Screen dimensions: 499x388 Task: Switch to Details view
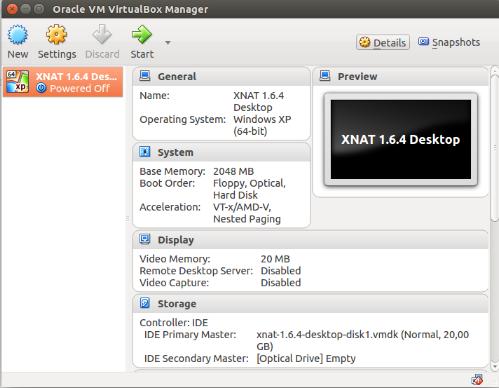coord(383,42)
